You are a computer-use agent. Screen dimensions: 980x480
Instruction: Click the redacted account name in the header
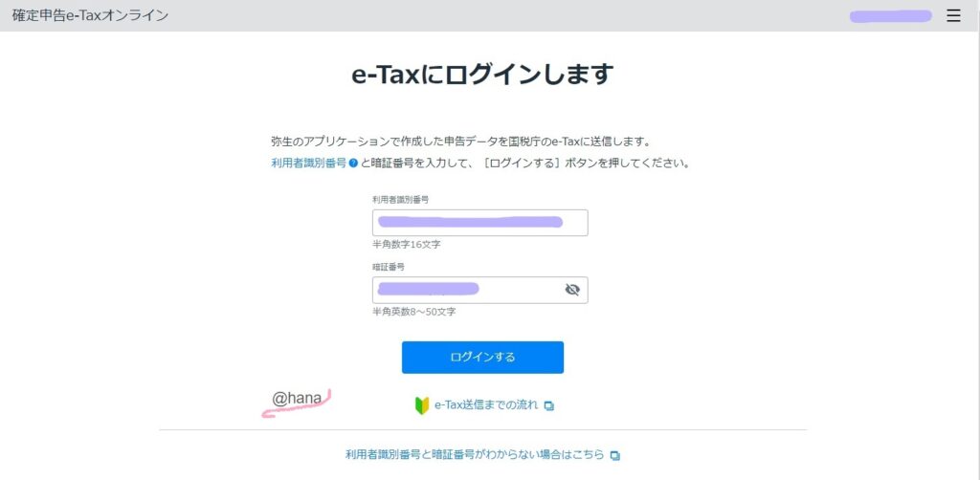[x=891, y=16]
